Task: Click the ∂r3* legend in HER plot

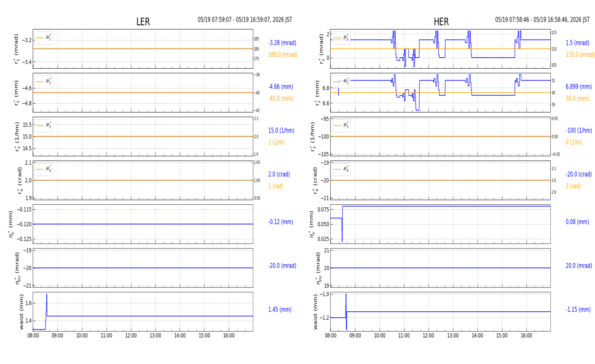Action: coord(341,126)
